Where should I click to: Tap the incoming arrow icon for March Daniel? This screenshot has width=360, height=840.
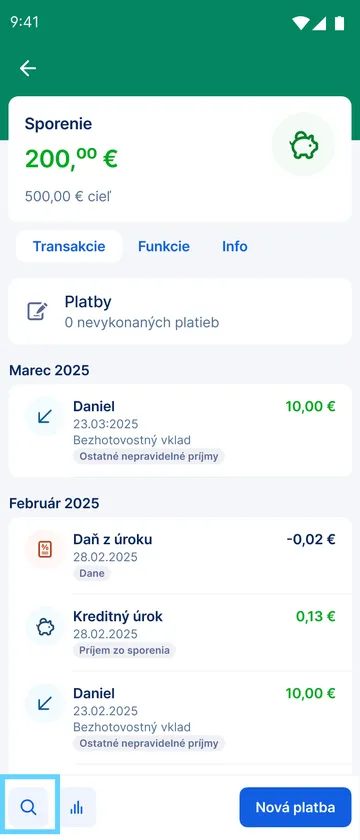(x=44, y=416)
